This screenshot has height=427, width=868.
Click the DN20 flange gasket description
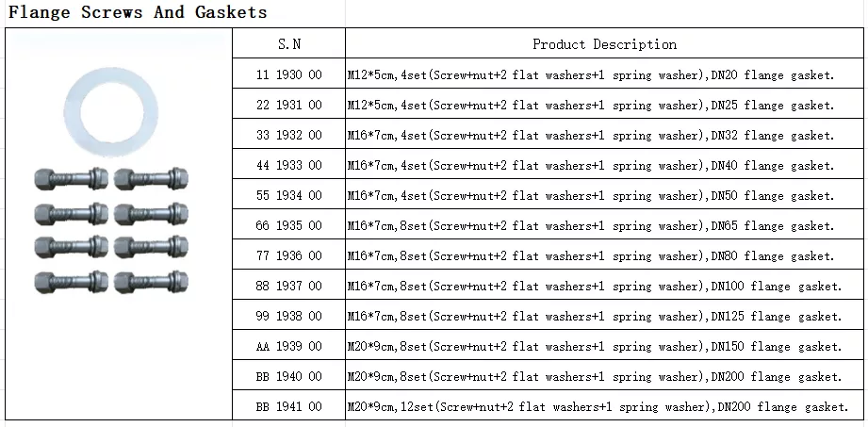(591, 74)
